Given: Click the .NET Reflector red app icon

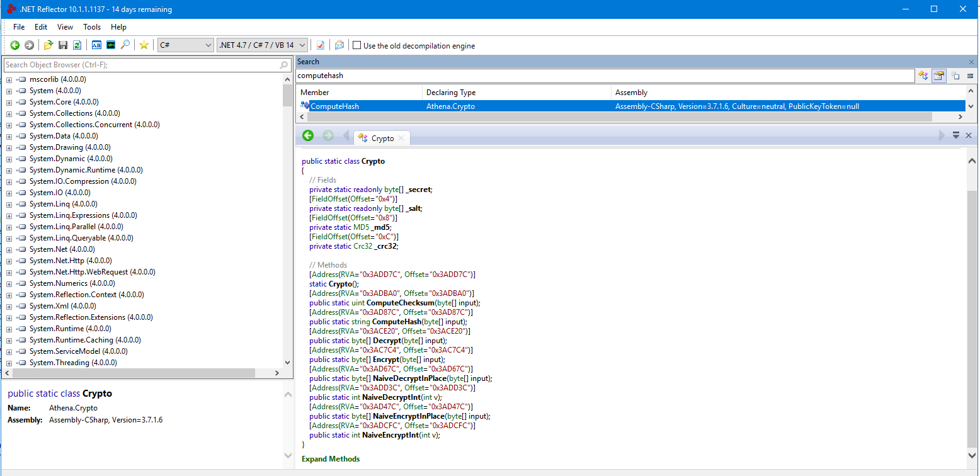Looking at the screenshot, I should pos(11,9).
